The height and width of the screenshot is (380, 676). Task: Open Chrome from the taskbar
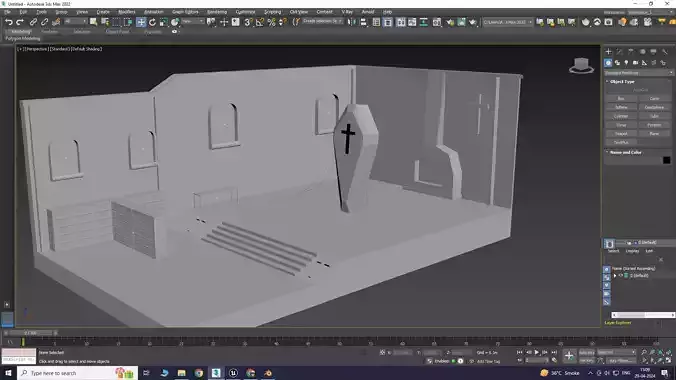point(199,373)
